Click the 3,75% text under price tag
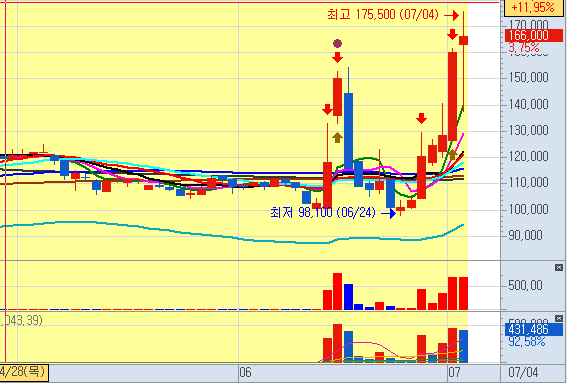Viewport: 567px width, 383px height. point(524,48)
